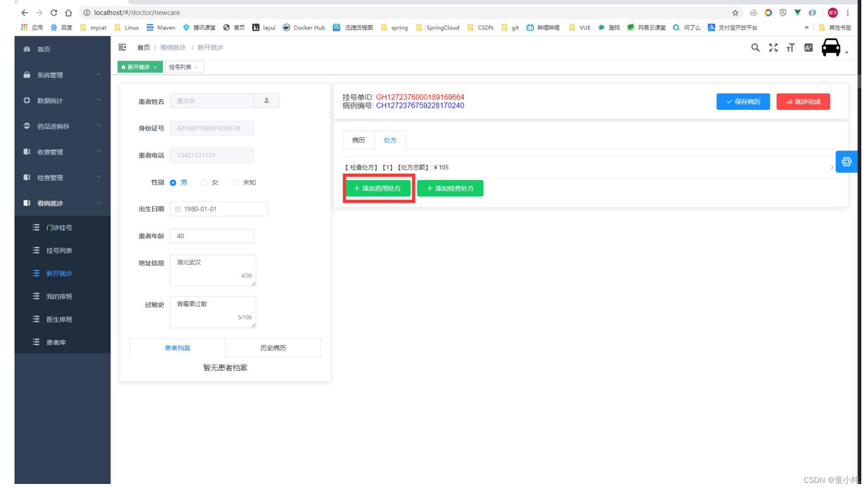Click calendar icon in birth date field
This screenshot has width=868, height=489.
tap(178, 209)
